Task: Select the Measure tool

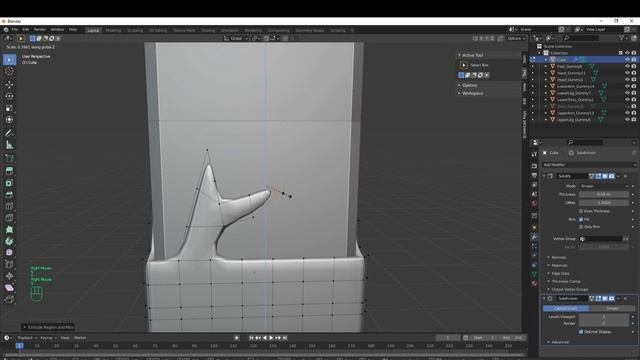Action: [x=9, y=145]
